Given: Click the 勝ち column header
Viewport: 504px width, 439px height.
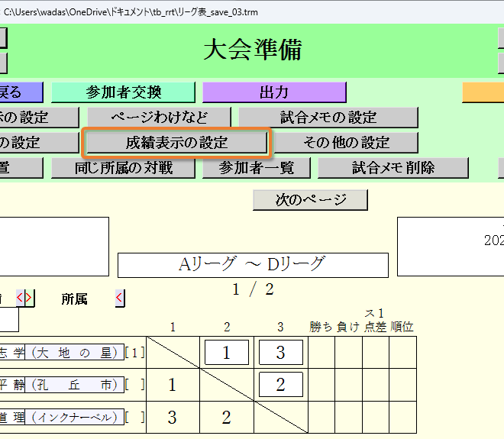Looking at the screenshot, I should coord(321,327).
